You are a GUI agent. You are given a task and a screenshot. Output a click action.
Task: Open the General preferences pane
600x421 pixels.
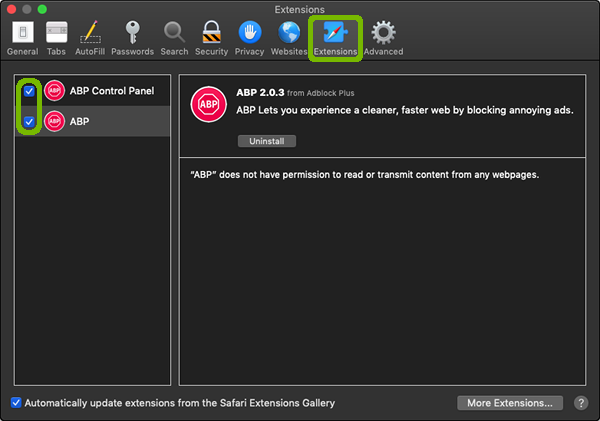(x=23, y=38)
